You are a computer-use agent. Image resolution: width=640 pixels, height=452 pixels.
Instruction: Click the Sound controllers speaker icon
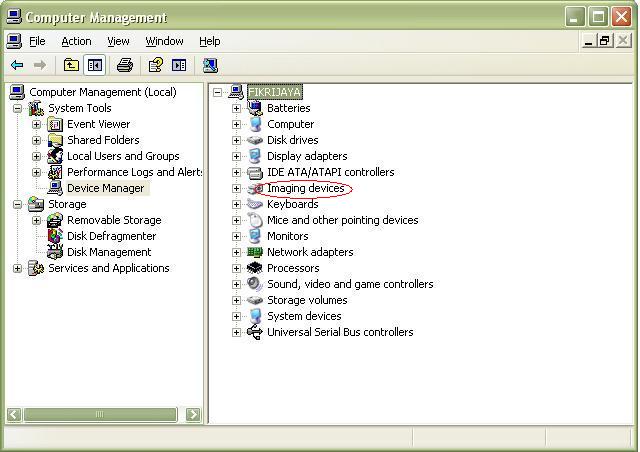point(255,284)
